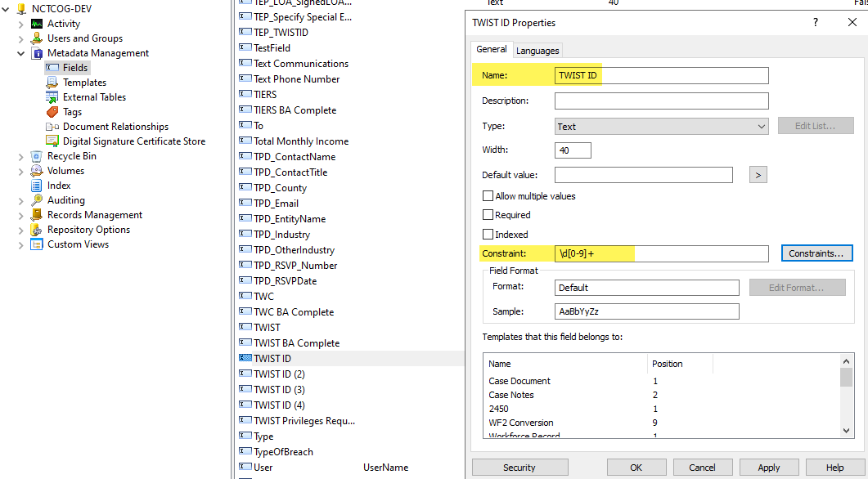Expand the Activity node
Screen dimensions: 868x479
point(20,24)
